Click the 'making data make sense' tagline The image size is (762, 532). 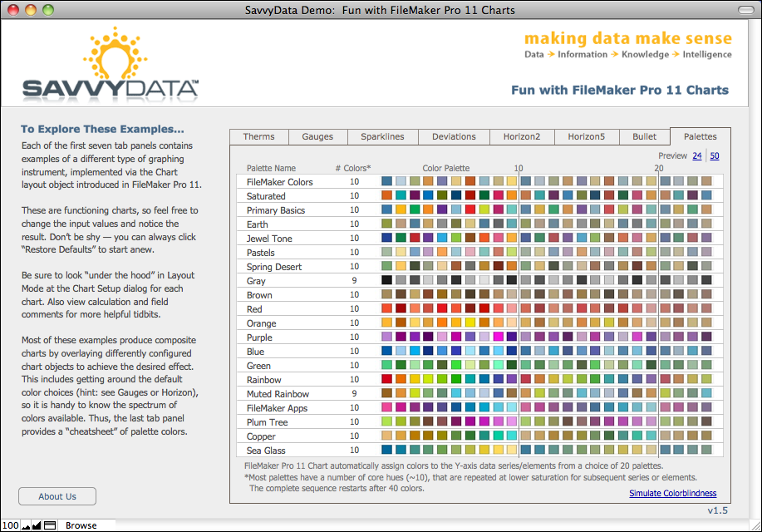[628, 38]
